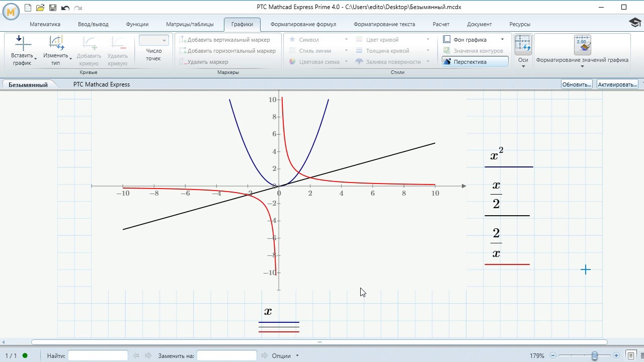Open the Mathcad application menu button
644x362 pixels.
click(x=11, y=11)
